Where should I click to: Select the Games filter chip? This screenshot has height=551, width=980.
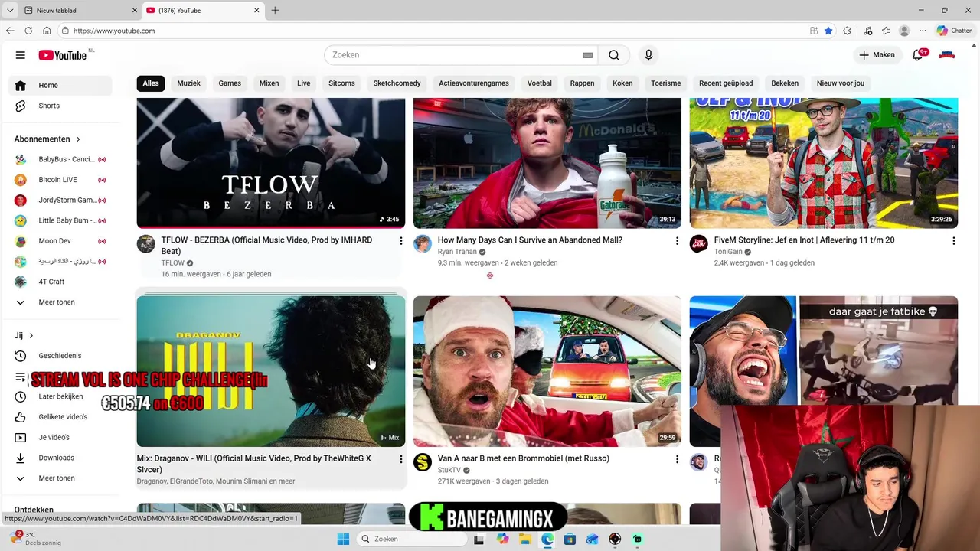tap(230, 83)
